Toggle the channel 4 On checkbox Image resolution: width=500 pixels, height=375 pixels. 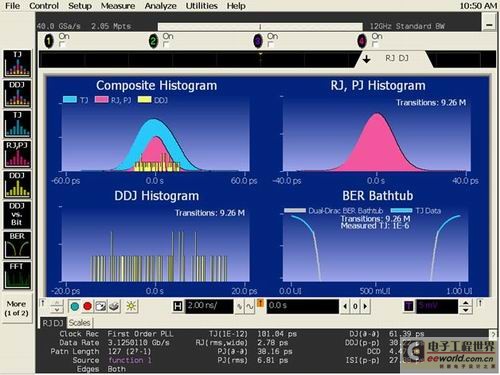375,44
